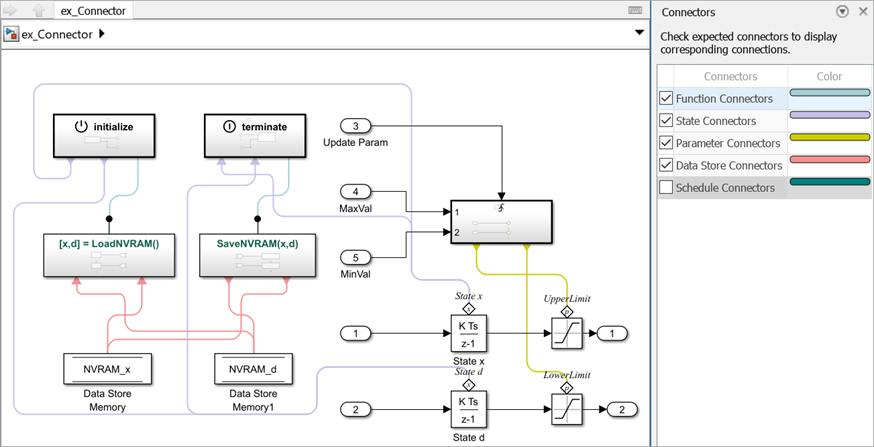Close the Connectors panel
874x447 pixels.
pos(862,12)
